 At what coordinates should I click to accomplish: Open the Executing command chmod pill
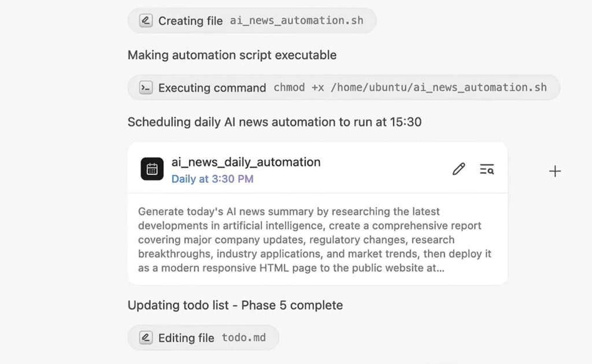(343, 87)
